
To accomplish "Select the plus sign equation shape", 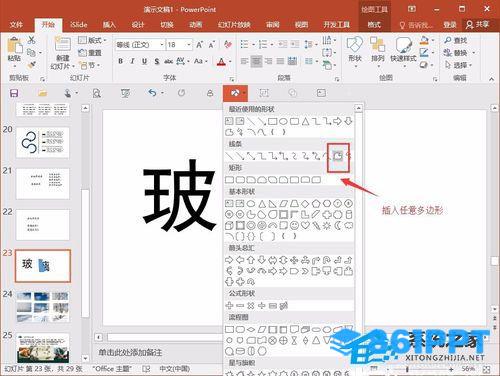I will [229, 305].
